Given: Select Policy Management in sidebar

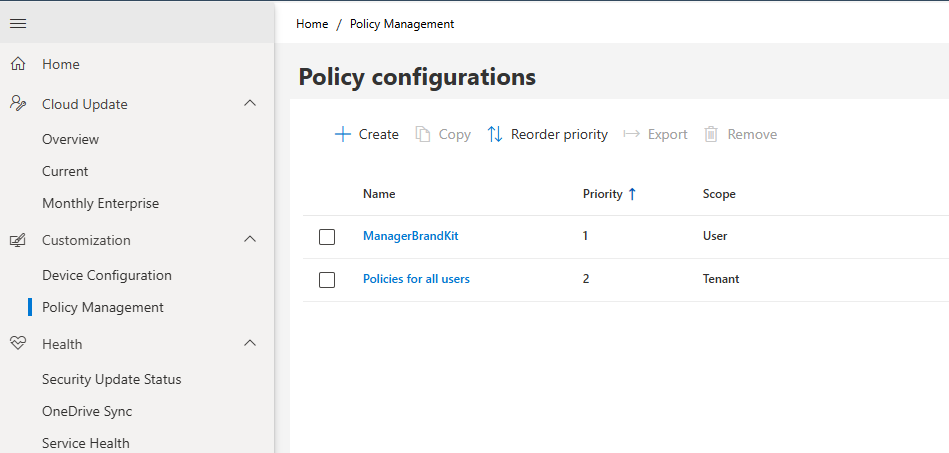Looking at the screenshot, I should point(103,308).
